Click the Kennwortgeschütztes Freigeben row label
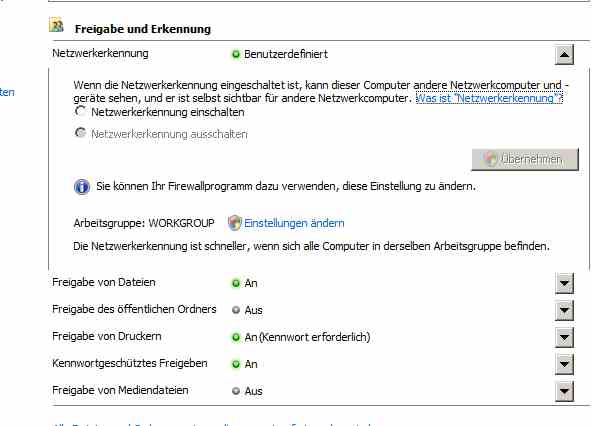The height and width of the screenshot is (426, 592). (130, 363)
